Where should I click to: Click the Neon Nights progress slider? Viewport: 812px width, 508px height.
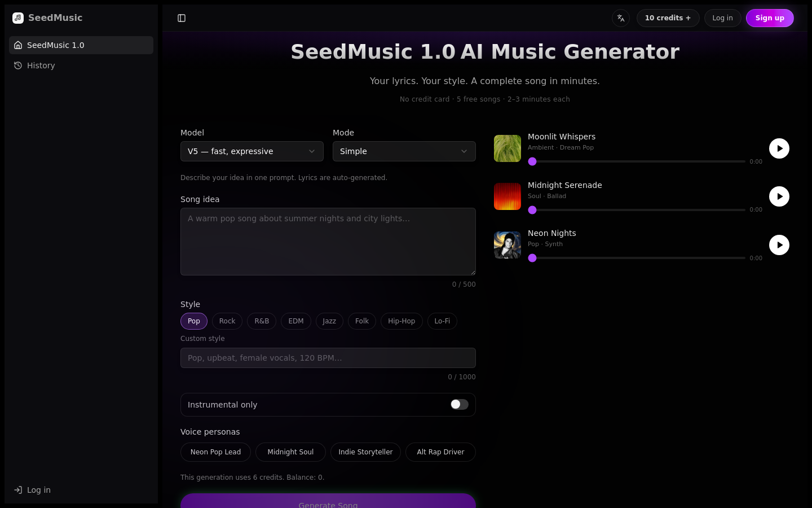pos(637,258)
